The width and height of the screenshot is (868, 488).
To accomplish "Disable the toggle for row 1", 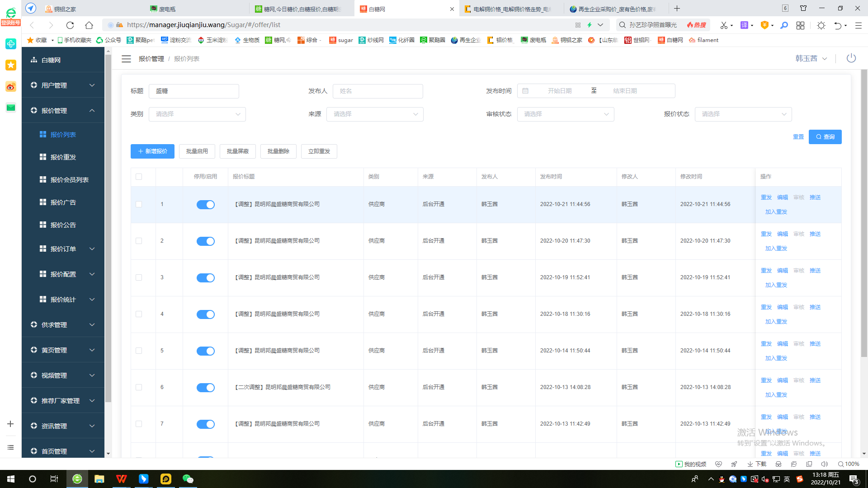I will click(205, 205).
